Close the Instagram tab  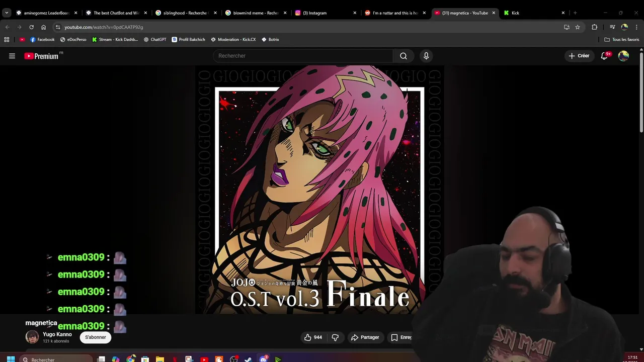click(355, 13)
